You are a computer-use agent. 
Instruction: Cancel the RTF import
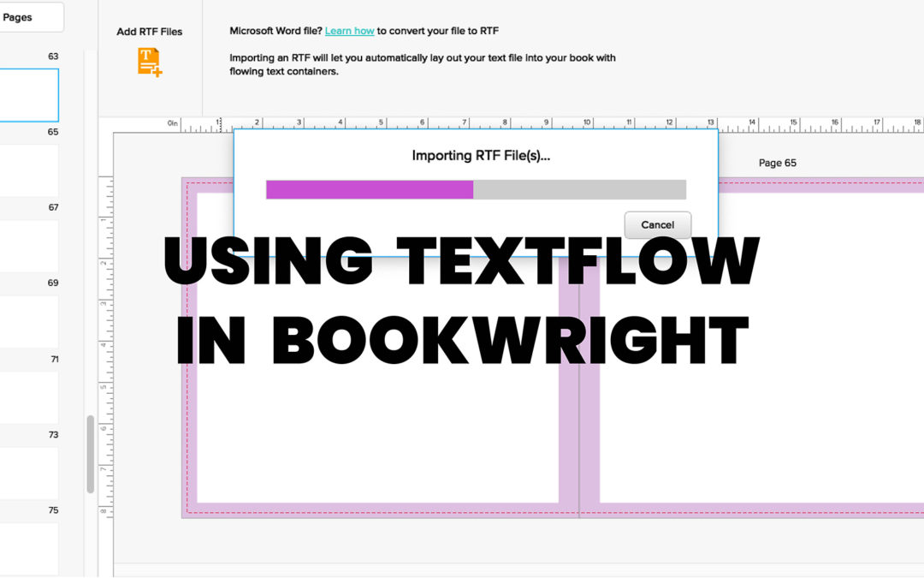[658, 224]
